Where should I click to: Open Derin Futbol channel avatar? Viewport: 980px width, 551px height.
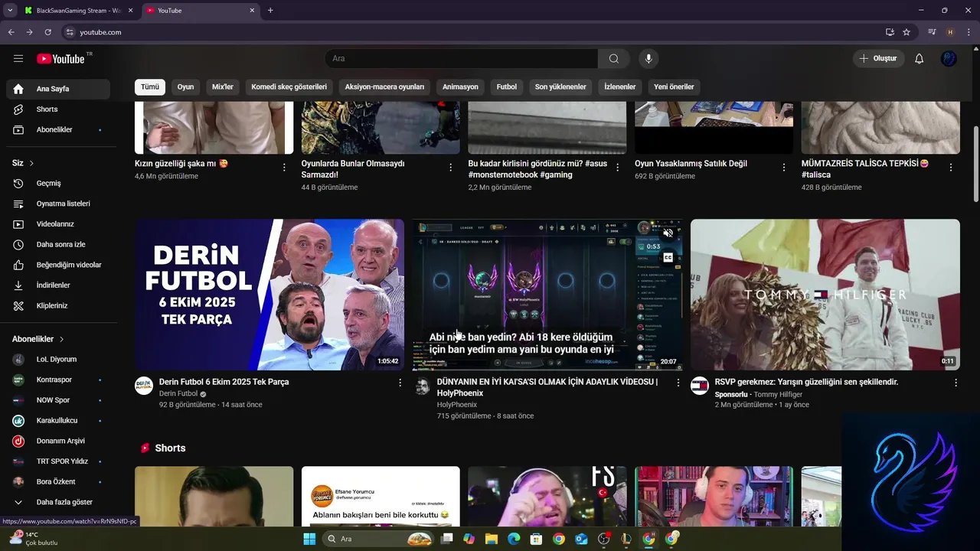pyautogui.click(x=144, y=386)
